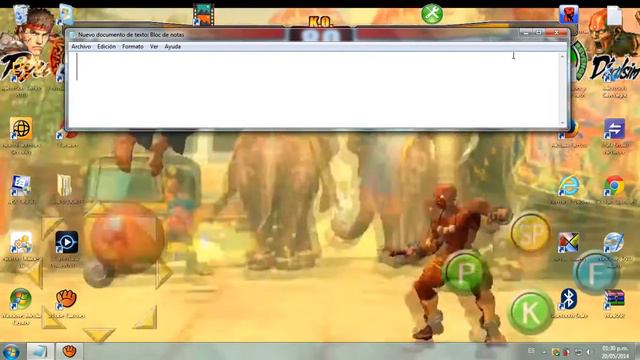Click the ES language indicator in tray
Screen dimensions: 640x360
pos(531,351)
